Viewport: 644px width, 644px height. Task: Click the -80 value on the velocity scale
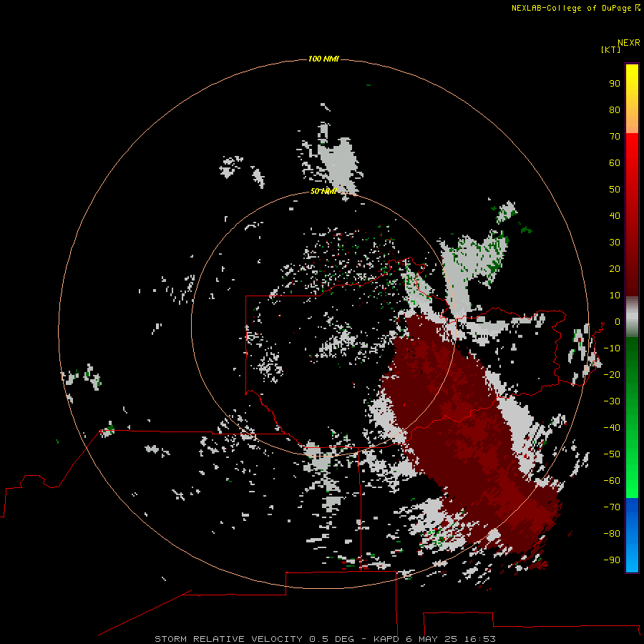click(x=612, y=534)
